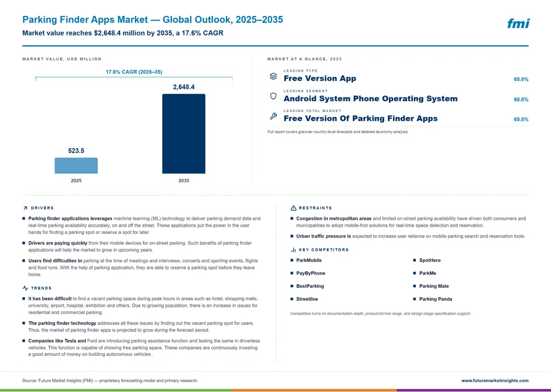The width and height of the screenshot is (551, 392).
Task: Click the 'Full report covers granular' note
Action: [338, 132]
